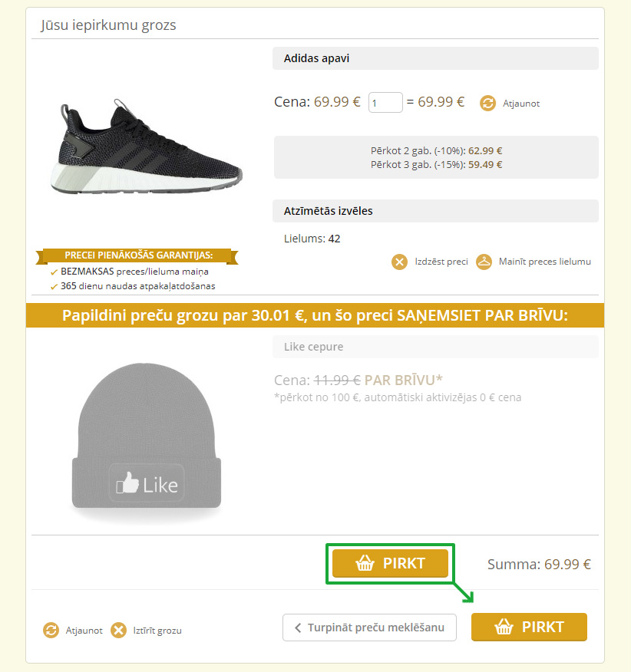
Task: Click basket icon on highlighted PIRKT button
Action: click(x=365, y=563)
